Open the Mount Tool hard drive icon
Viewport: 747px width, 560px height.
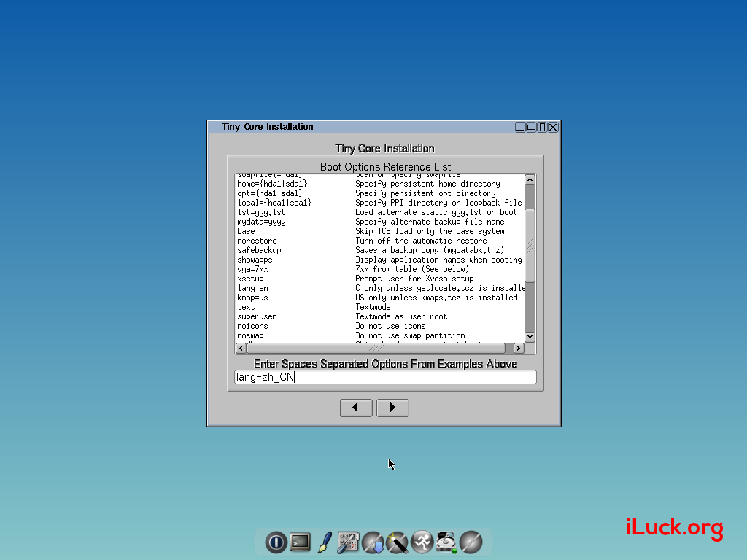click(x=446, y=542)
